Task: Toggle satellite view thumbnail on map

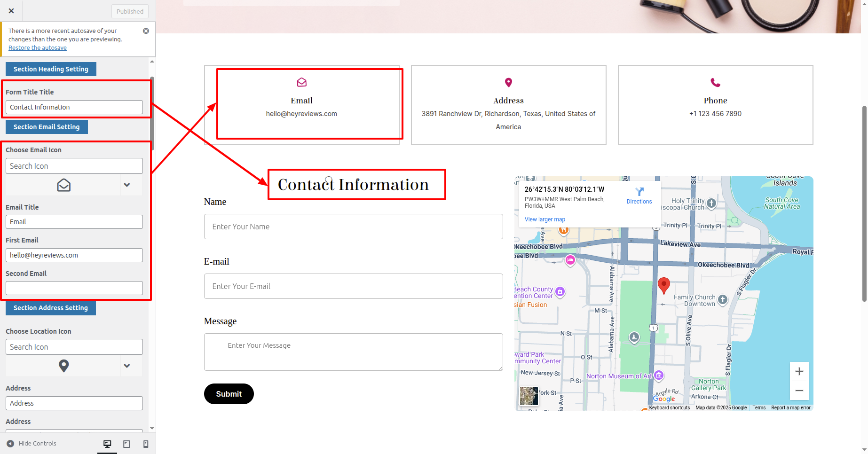Action: click(x=529, y=396)
